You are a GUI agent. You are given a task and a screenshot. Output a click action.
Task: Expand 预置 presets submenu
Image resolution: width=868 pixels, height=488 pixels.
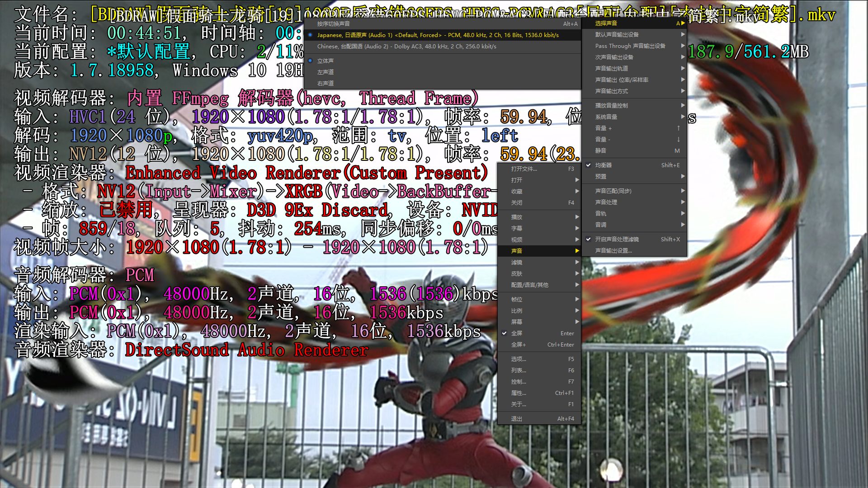pyautogui.click(x=634, y=176)
